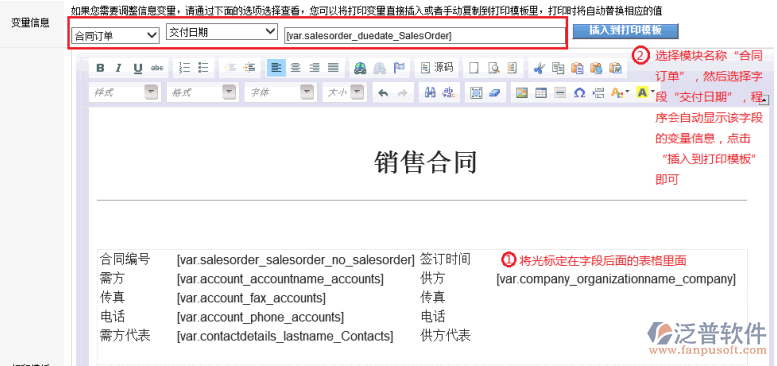Click the scissors cut icon

539,68
